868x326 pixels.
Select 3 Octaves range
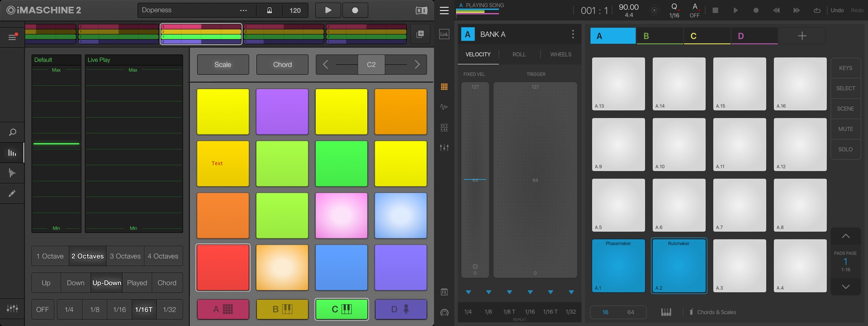[125, 256]
